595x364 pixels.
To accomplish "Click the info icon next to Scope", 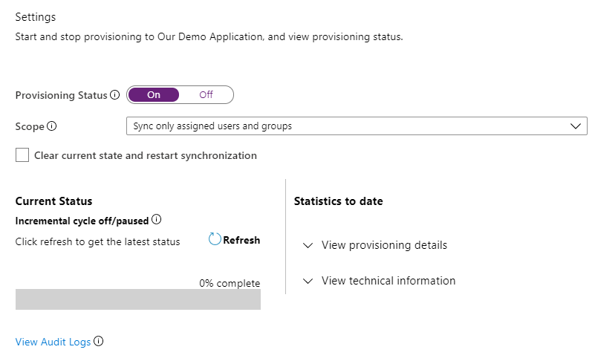I will [52, 126].
